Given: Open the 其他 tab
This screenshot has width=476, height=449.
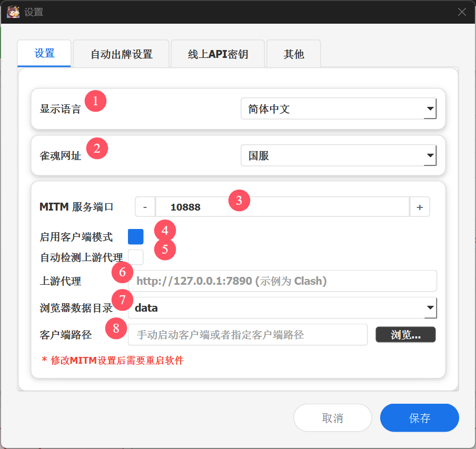Looking at the screenshot, I should pos(293,54).
